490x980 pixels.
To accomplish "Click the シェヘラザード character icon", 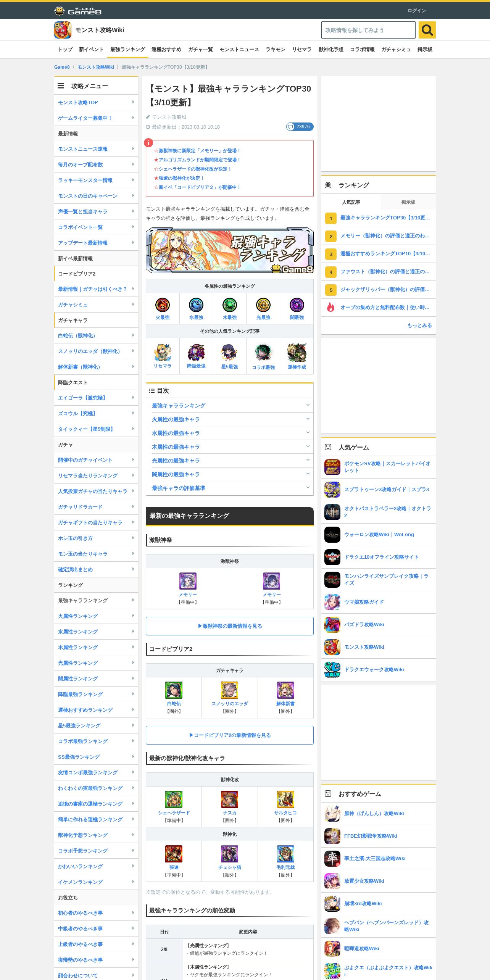I will pyautogui.click(x=174, y=799).
